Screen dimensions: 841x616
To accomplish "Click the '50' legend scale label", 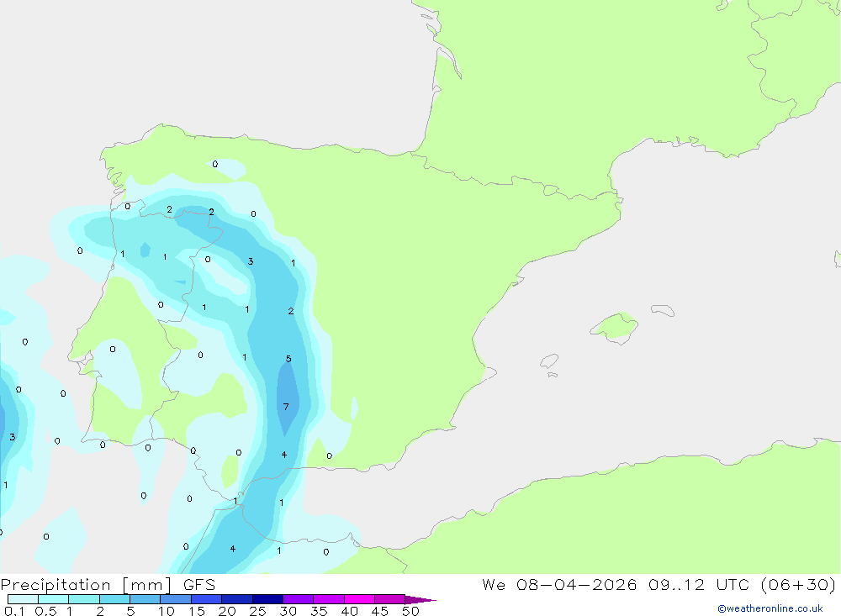I will (411, 611).
